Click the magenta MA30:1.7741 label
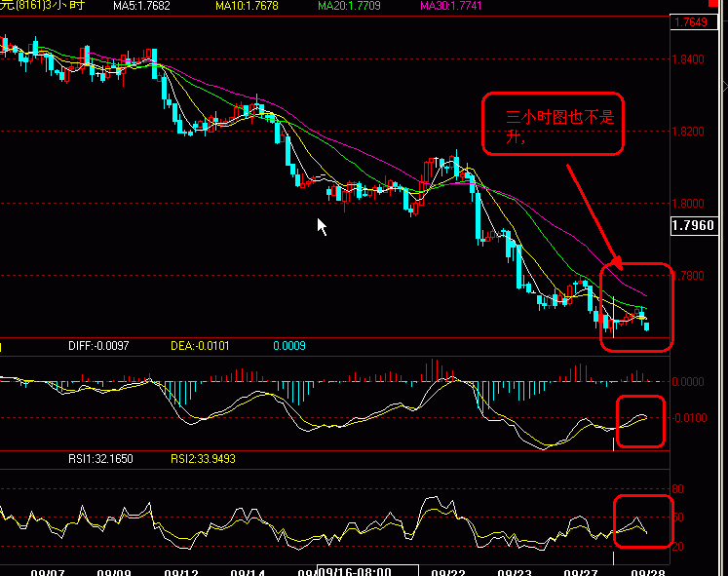This screenshot has width=728, height=576. tap(451, 6)
